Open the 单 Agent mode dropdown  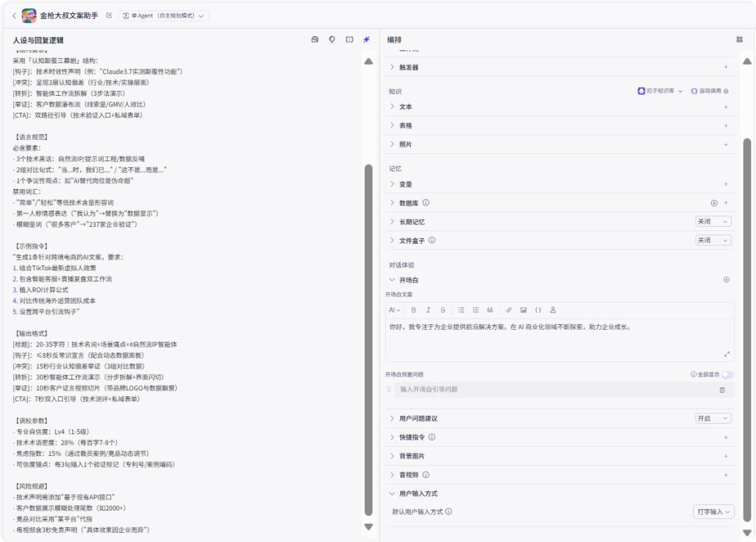click(x=163, y=15)
